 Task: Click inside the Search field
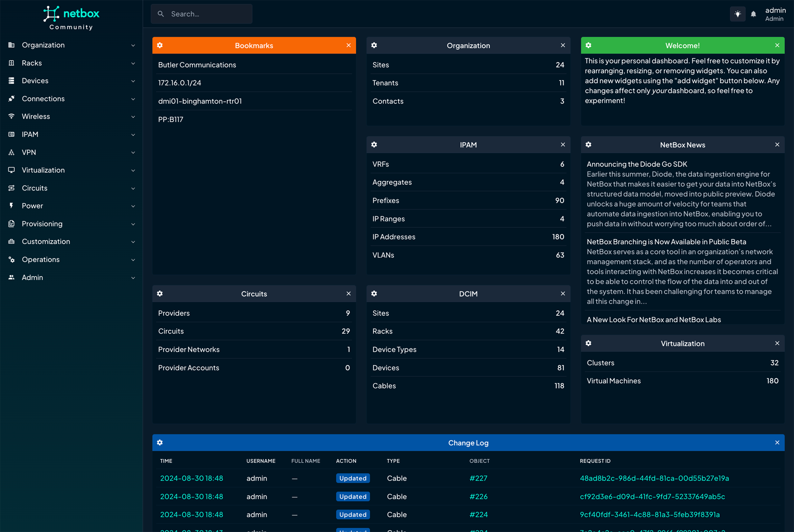[202, 14]
